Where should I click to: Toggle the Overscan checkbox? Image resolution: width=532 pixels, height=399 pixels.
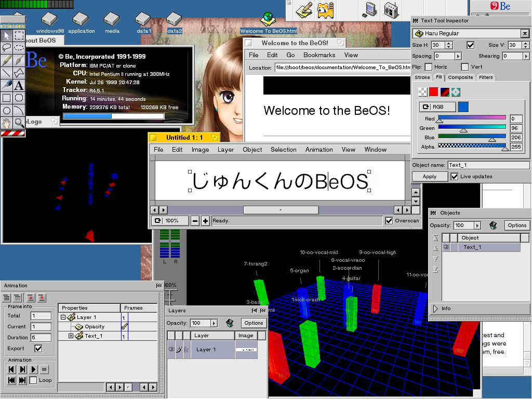tap(389, 220)
